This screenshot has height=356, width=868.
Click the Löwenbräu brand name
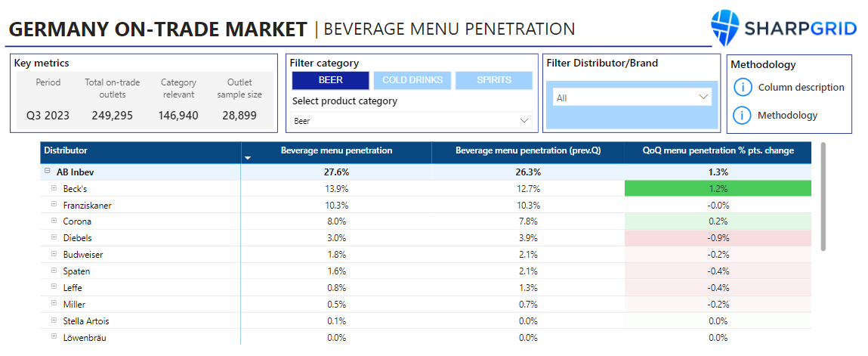point(85,338)
